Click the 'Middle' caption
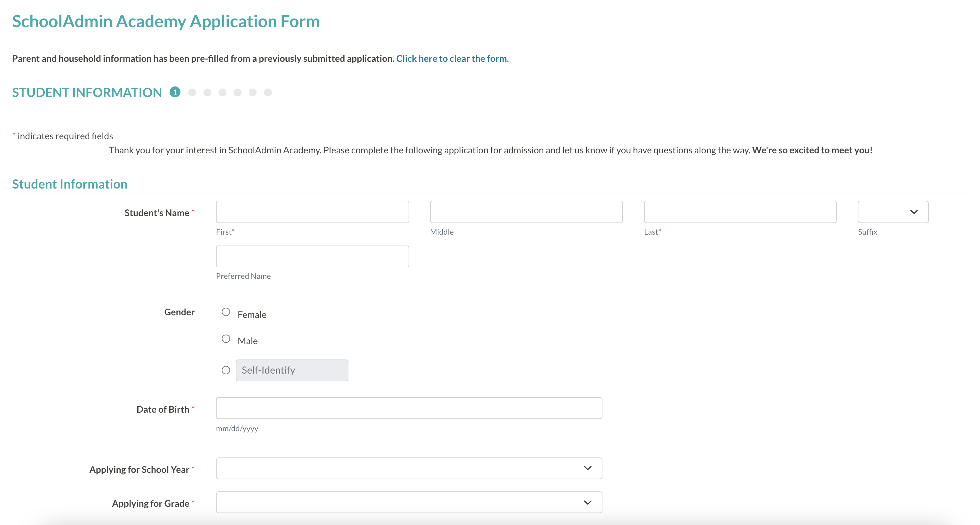 442,232
